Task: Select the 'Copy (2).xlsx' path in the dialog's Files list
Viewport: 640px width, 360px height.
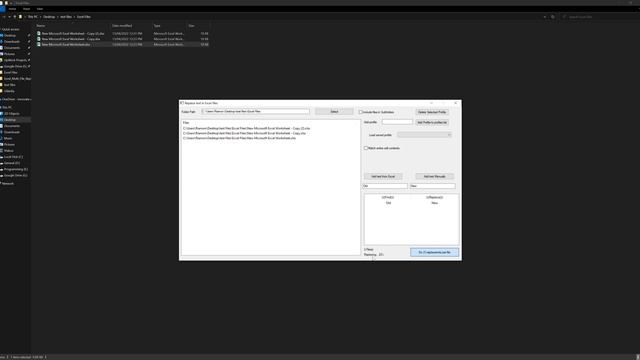Action: (247, 128)
